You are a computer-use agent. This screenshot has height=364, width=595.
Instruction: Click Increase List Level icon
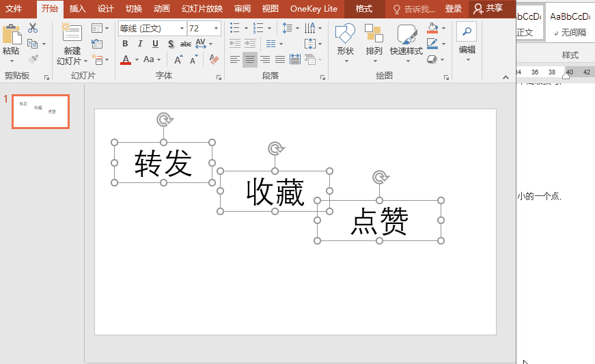tap(250, 44)
